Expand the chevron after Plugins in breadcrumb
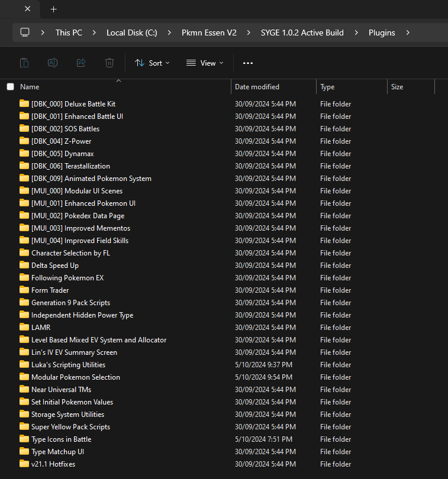Viewport: 448px width, 479px height. click(408, 33)
